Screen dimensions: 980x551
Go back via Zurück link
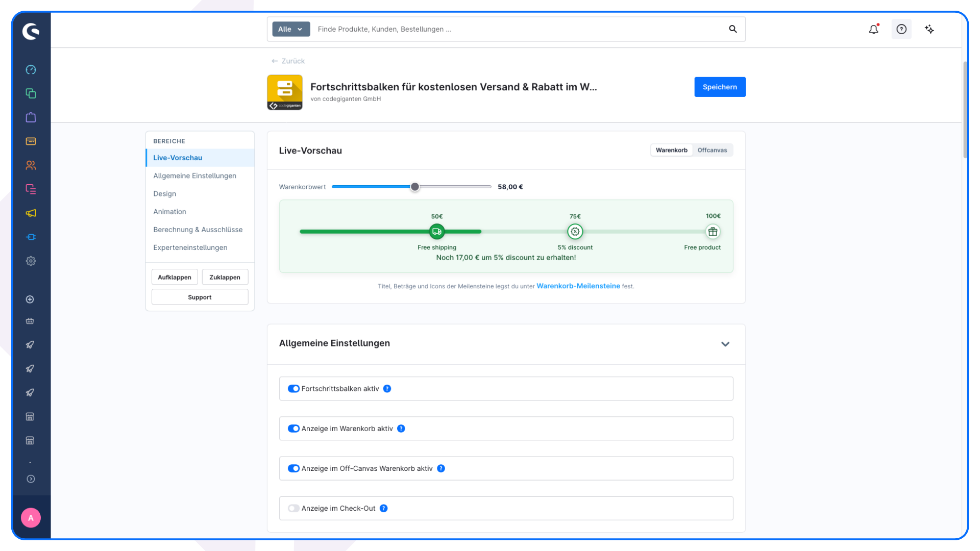(288, 61)
